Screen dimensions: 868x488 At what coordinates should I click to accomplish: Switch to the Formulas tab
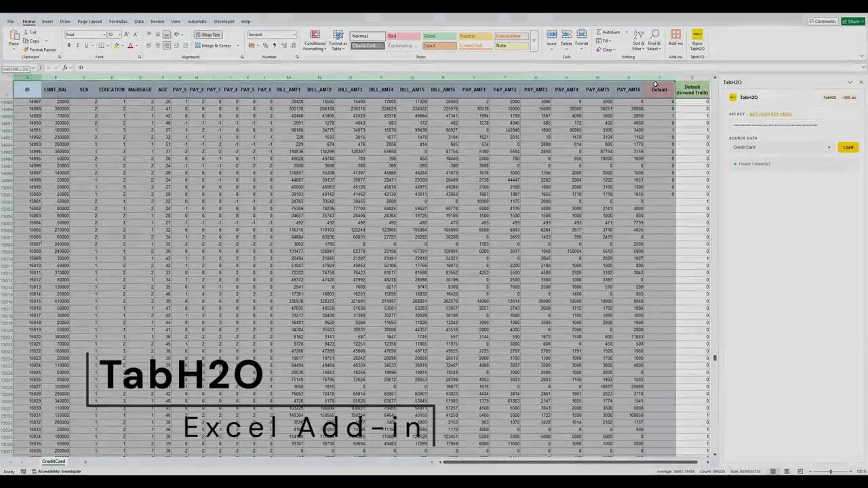tap(118, 22)
